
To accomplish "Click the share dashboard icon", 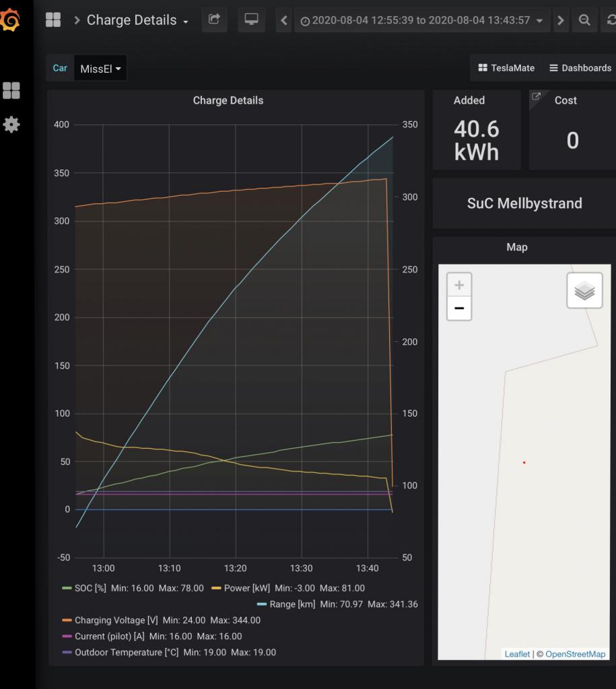I will click(x=214, y=20).
